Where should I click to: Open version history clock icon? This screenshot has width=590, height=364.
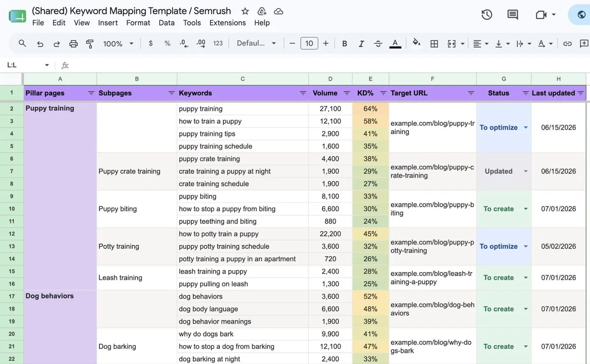(x=487, y=15)
